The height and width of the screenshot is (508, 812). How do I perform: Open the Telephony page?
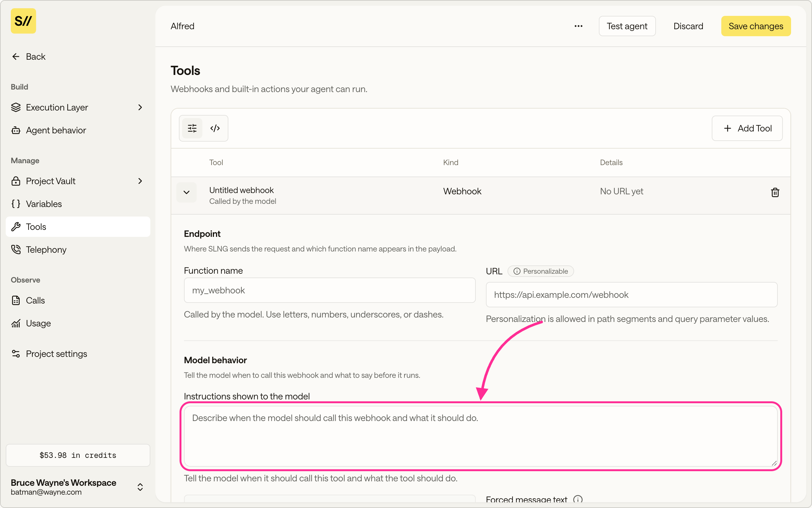78,249
